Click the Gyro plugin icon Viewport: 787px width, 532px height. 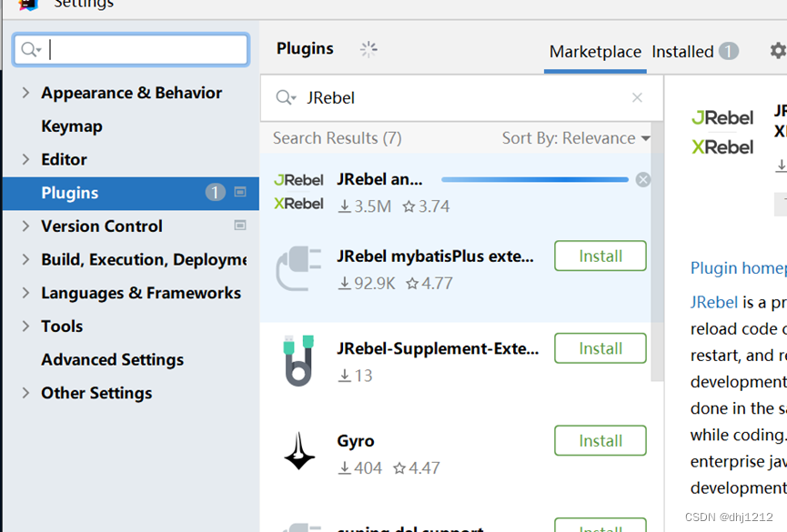coord(299,451)
